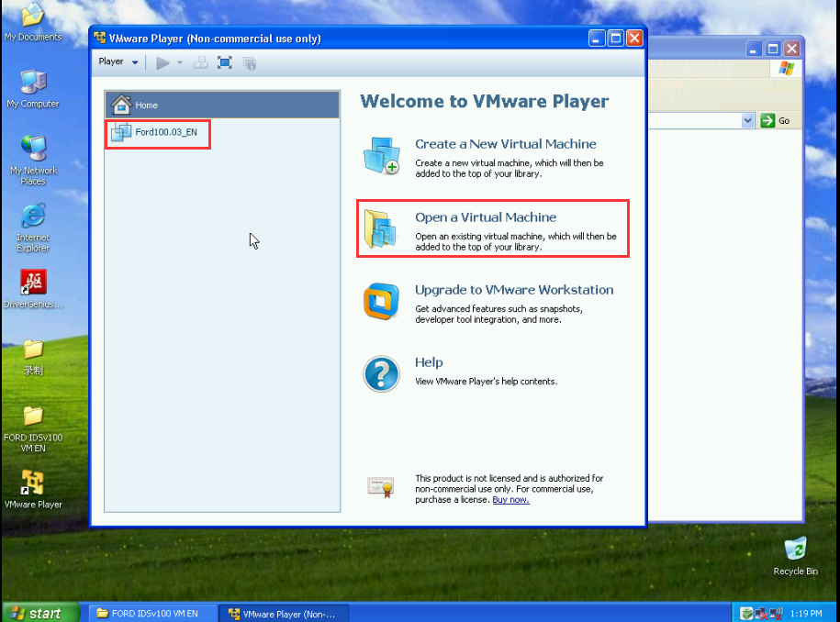Click the network connection tray icon
Screen dimensions: 840x622
[761, 614]
